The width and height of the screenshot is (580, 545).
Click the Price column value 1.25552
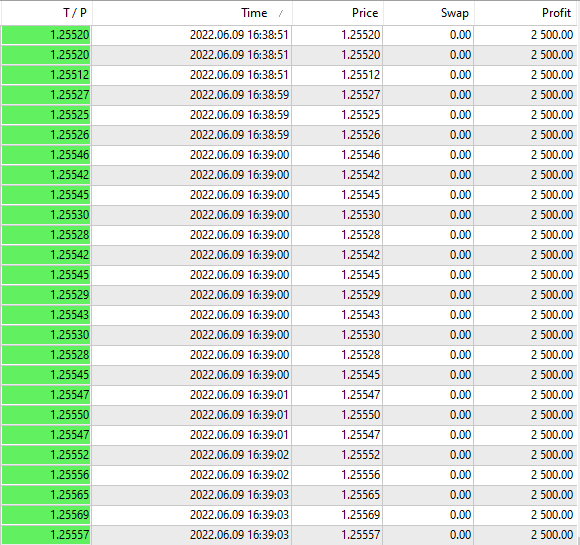(x=360, y=455)
